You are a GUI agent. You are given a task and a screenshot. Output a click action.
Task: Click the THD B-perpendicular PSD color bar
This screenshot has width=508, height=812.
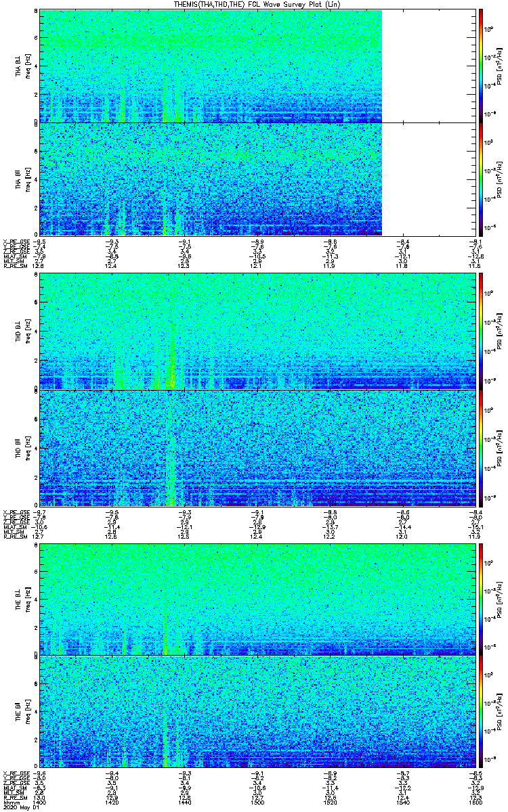480,331
